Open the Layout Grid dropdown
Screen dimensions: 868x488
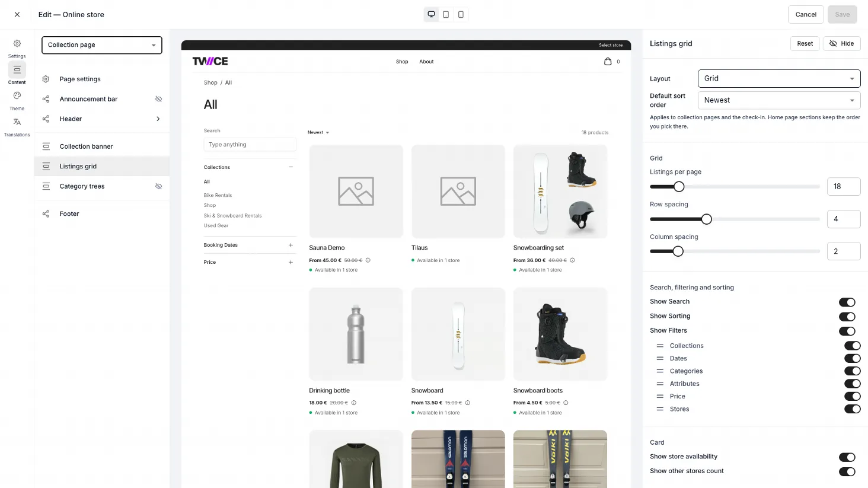(779, 78)
